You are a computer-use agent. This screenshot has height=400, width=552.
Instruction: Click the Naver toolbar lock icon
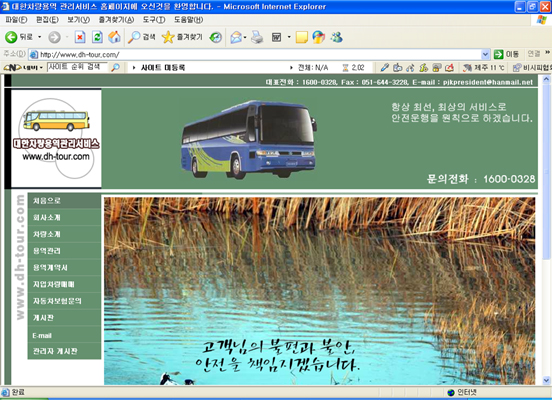tap(437, 67)
